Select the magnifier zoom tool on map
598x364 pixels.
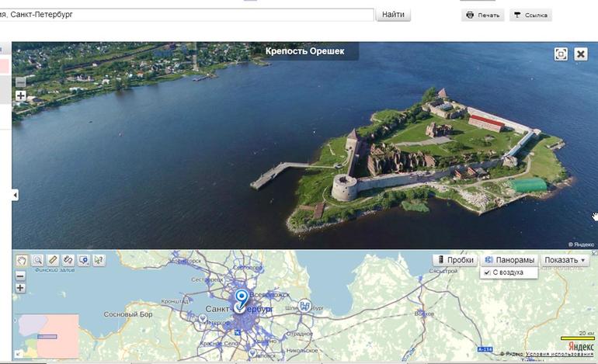tap(37, 260)
